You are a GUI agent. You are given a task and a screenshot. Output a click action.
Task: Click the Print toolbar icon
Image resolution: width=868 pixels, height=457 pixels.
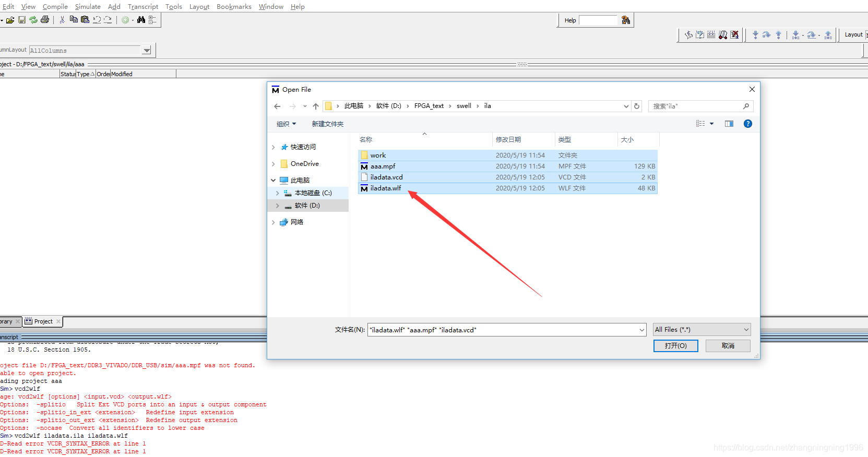click(x=45, y=20)
